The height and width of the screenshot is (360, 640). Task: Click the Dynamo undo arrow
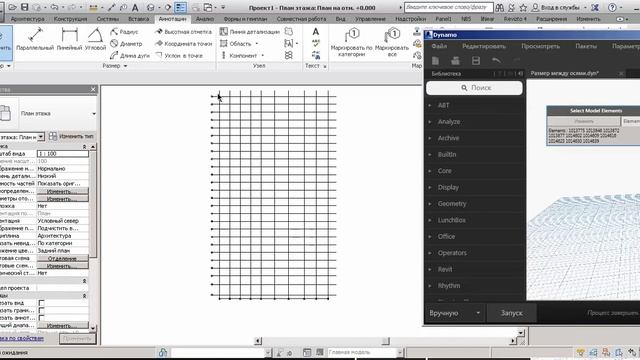[496, 61]
